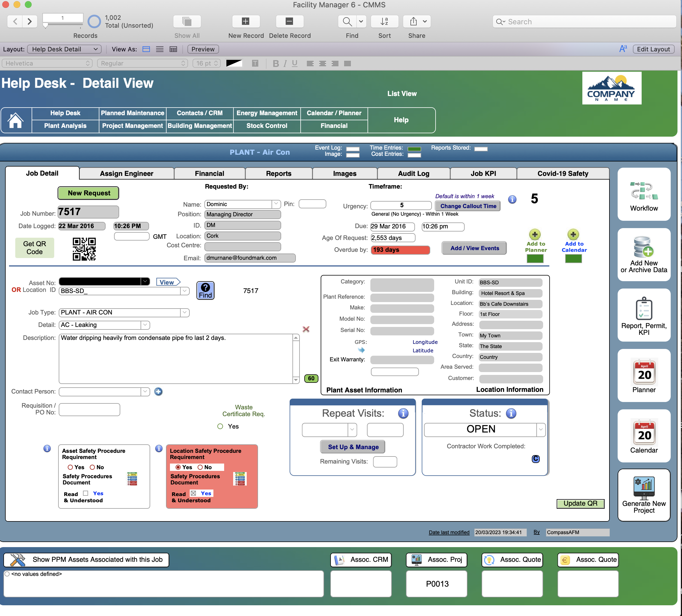Viewport: 682px width, 616px height.
Task: Switch to the Audit Log tab
Action: click(413, 173)
